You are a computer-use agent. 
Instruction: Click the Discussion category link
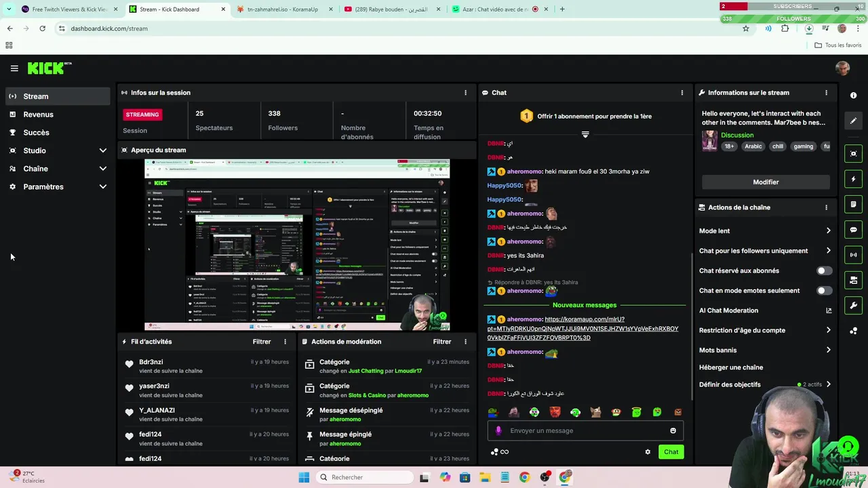[x=737, y=135]
